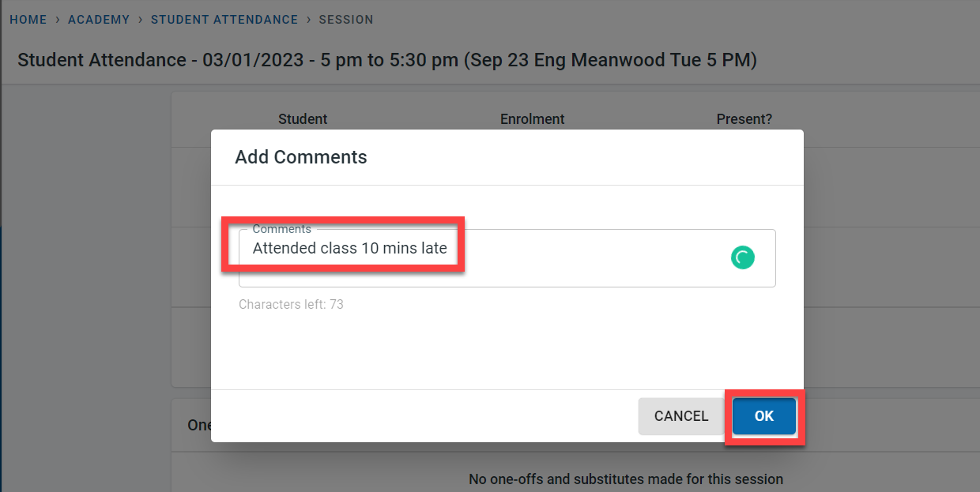Viewport: 980px width, 492px height.
Task: Select the SESSION breadcrumb item
Action: pyautogui.click(x=346, y=20)
